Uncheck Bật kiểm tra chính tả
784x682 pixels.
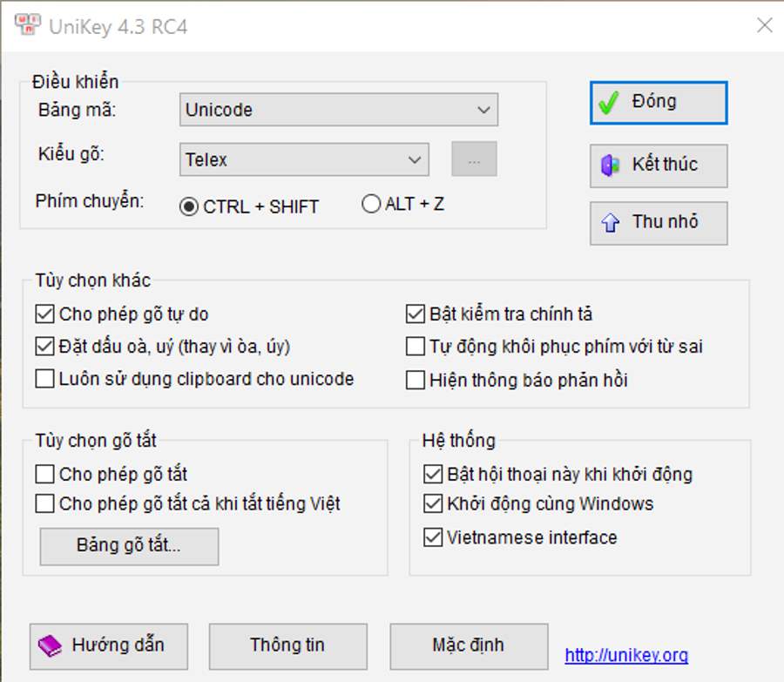[414, 313]
